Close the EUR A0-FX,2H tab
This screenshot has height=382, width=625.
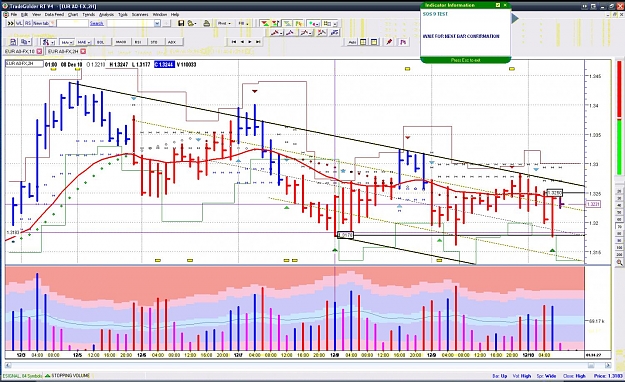tap(83, 51)
